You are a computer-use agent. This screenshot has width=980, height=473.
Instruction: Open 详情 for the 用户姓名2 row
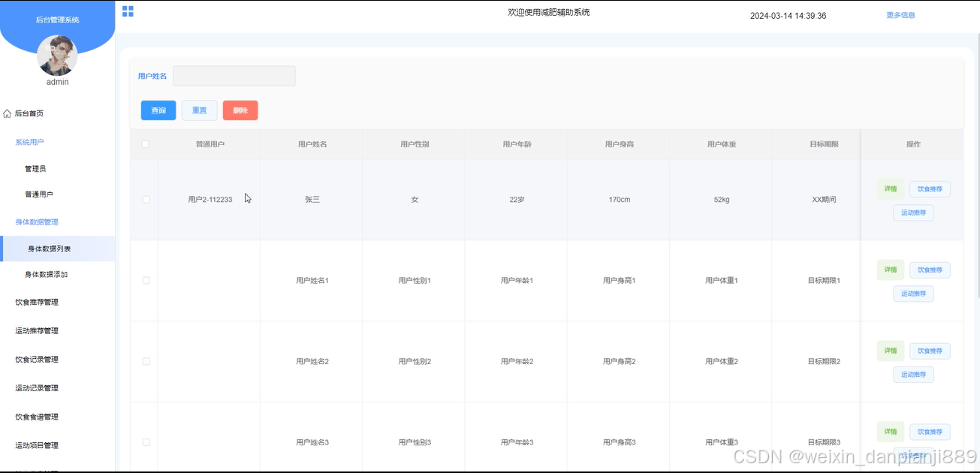(x=891, y=351)
